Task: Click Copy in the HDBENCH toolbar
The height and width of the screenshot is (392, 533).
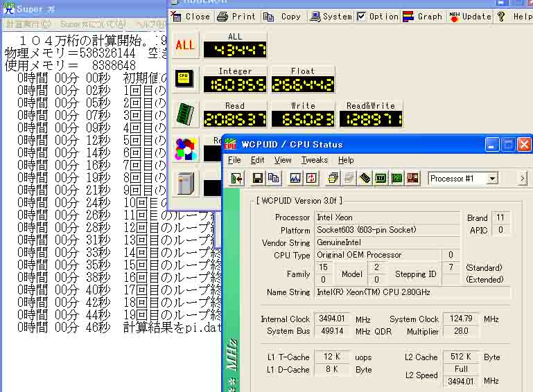Action: (283, 17)
